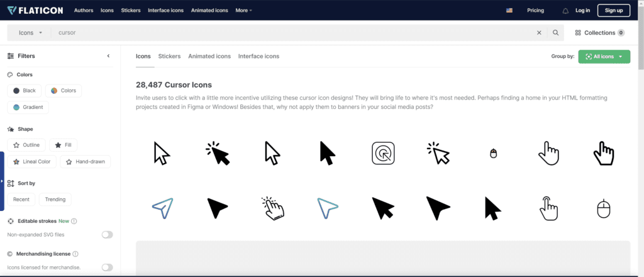The image size is (644, 277).
Task: Filter by Black color
Action: (25, 91)
